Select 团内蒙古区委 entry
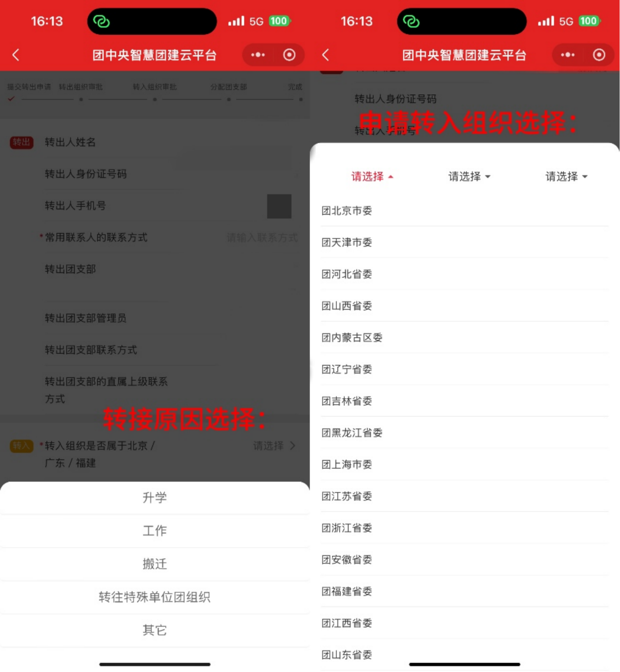620x672 pixels. click(465, 338)
